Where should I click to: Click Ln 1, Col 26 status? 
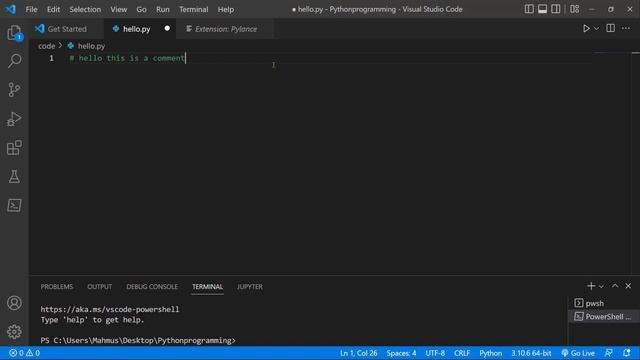click(359, 353)
